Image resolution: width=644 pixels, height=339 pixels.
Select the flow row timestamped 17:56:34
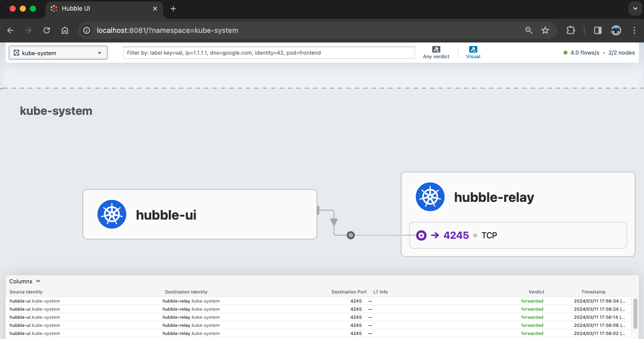coord(319,301)
